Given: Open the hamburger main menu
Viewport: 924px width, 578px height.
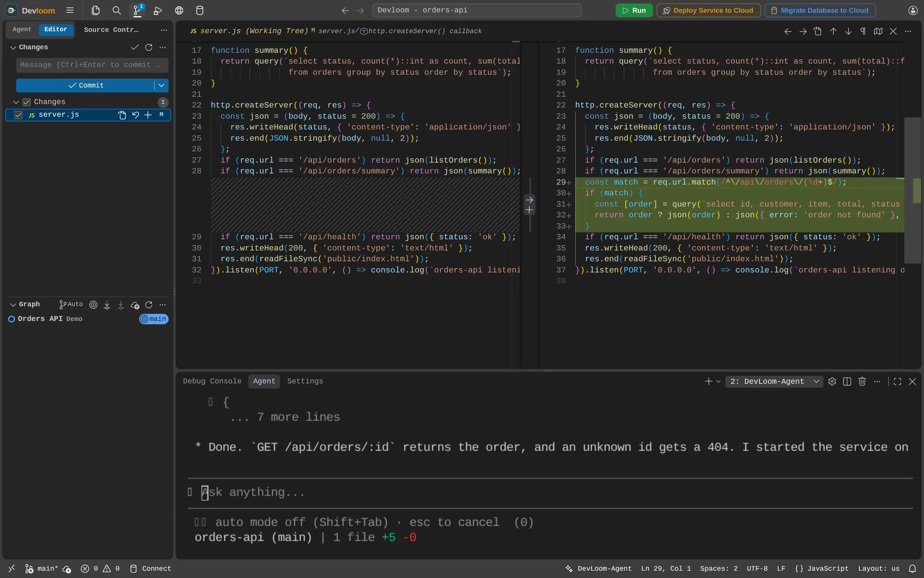Looking at the screenshot, I should pyautogui.click(x=70, y=10).
